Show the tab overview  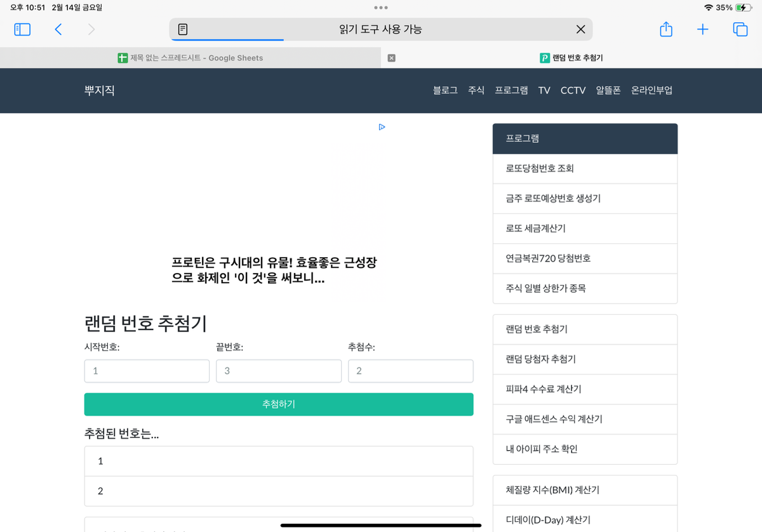pyautogui.click(x=740, y=29)
